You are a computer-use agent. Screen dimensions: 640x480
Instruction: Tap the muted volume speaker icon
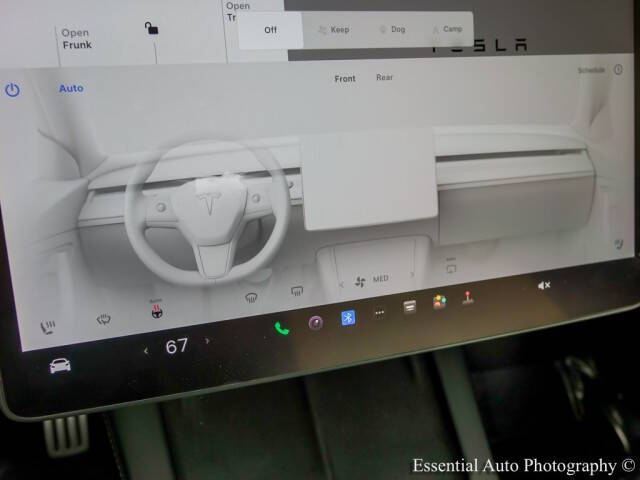pyautogui.click(x=544, y=285)
